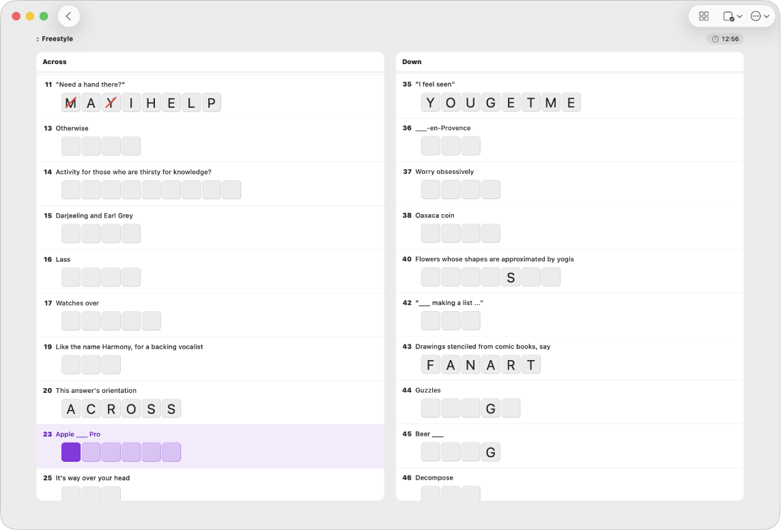Click the highlighted first square of 23 Across
This screenshot has height=532, width=781.
point(71,452)
